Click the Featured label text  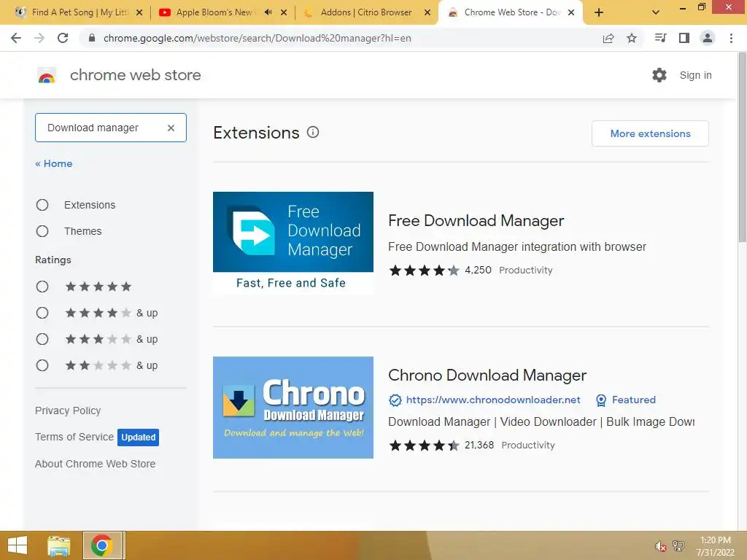(x=634, y=400)
